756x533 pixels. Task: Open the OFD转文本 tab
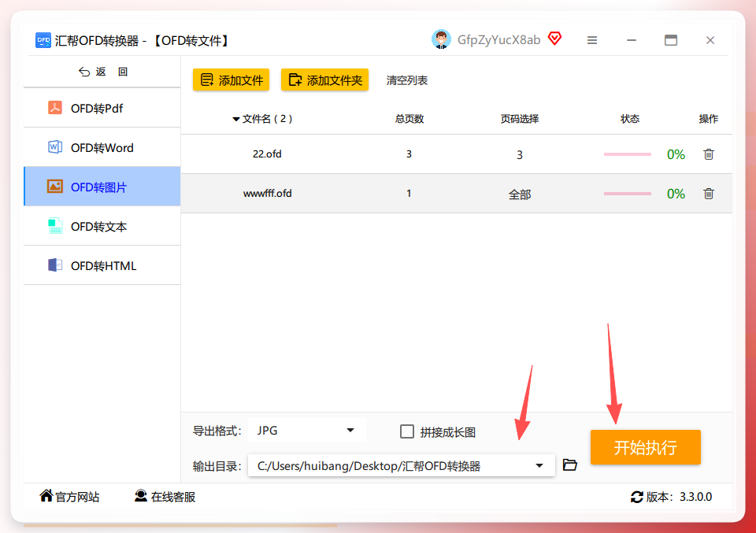(102, 226)
